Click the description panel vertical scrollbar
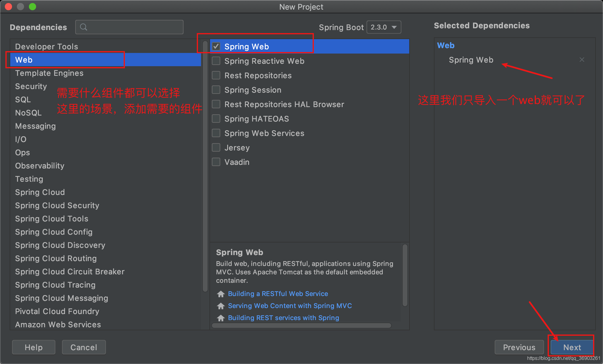 [x=405, y=275]
